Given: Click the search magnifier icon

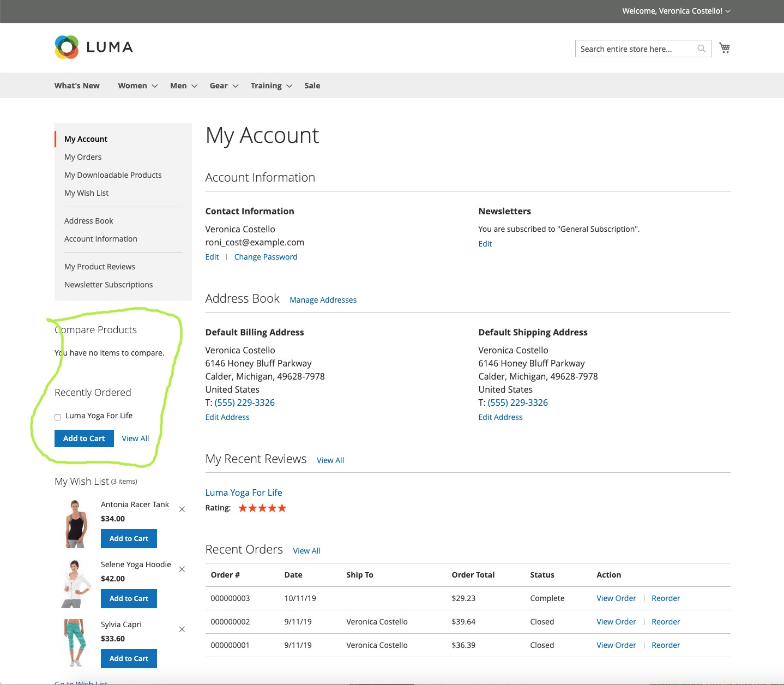Looking at the screenshot, I should [701, 49].
